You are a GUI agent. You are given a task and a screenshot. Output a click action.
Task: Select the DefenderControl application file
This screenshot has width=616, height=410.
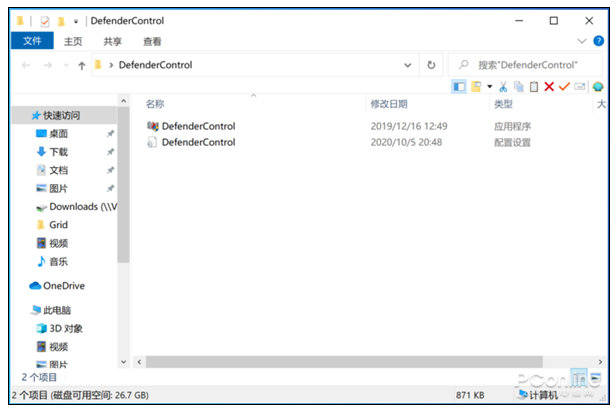click(x=198, y=126)
